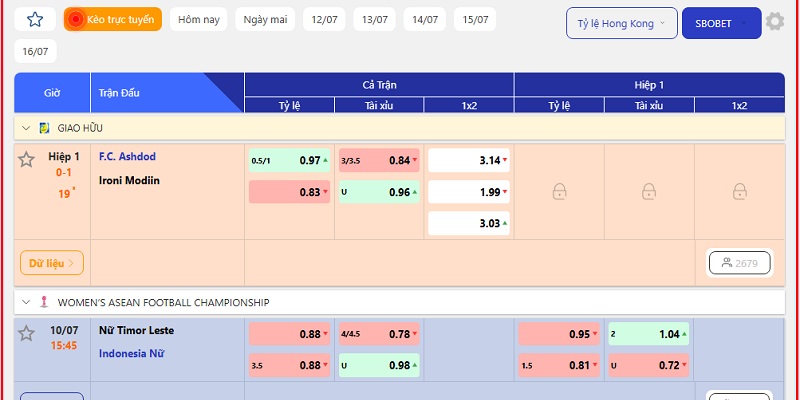Screen dimensions: 800x400
Task: Click the Hiệp 1 column group header
Action: (x=649, y=85)
